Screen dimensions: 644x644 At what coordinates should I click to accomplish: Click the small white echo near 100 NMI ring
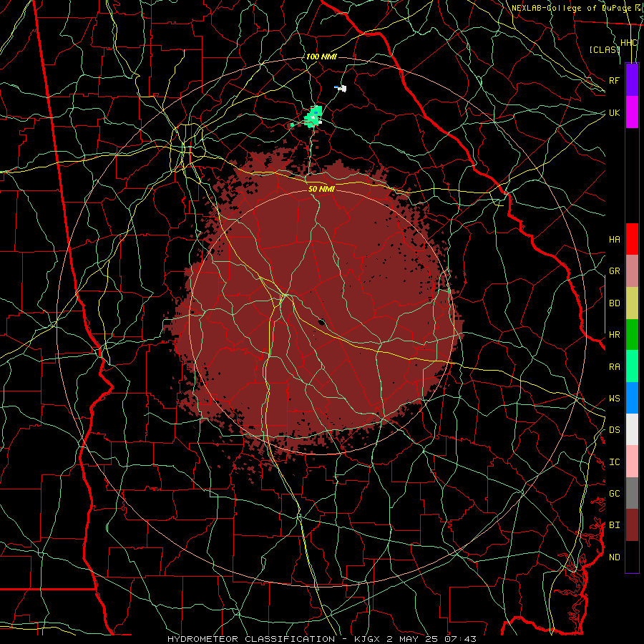point(341,88)
